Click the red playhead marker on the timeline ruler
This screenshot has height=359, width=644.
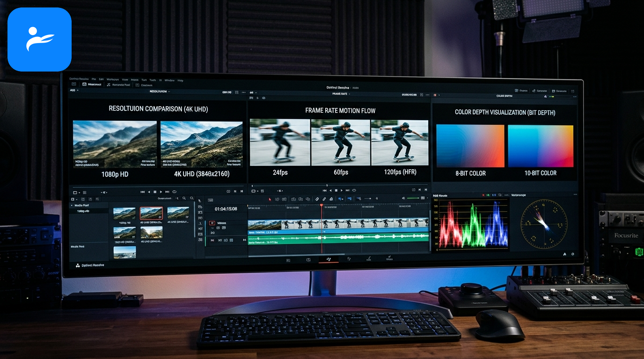coord(321,206)
